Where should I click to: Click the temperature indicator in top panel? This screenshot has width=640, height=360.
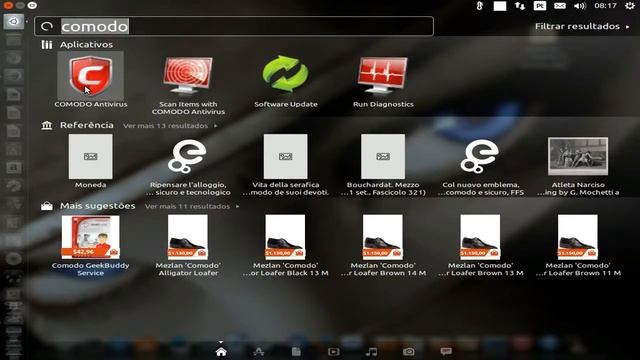[480, 6]
